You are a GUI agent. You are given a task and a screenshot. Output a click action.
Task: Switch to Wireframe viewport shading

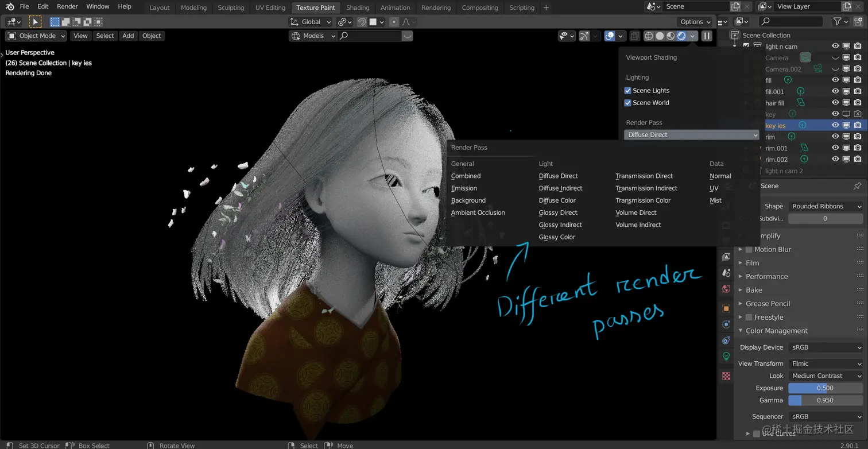(649, 36)
